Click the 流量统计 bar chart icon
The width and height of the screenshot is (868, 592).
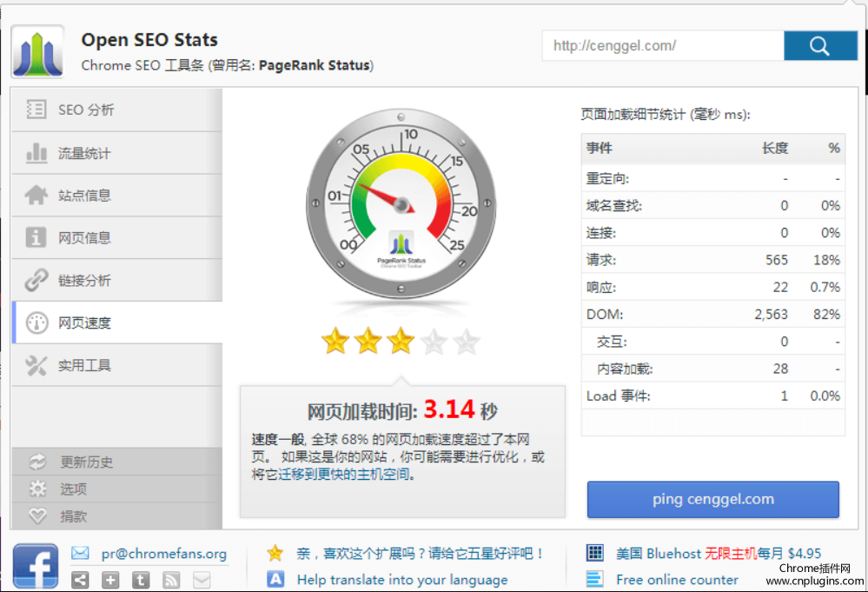tap(36, 152)
